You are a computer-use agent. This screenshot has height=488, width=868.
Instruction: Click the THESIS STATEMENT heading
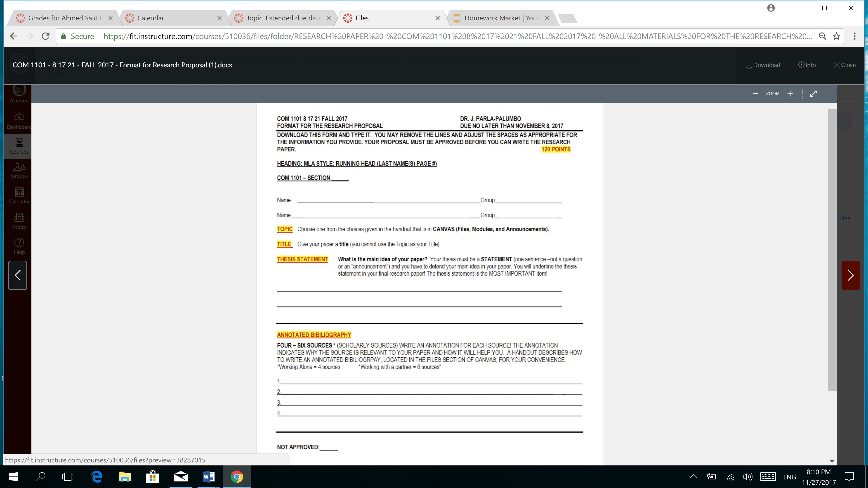[x=302, y=259]
